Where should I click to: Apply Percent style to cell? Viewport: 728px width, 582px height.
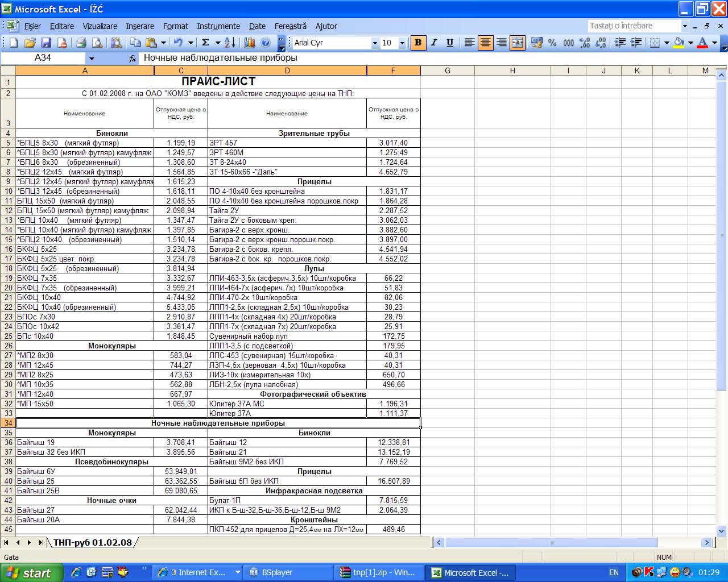pyautogui.click(x=552, y=43)
